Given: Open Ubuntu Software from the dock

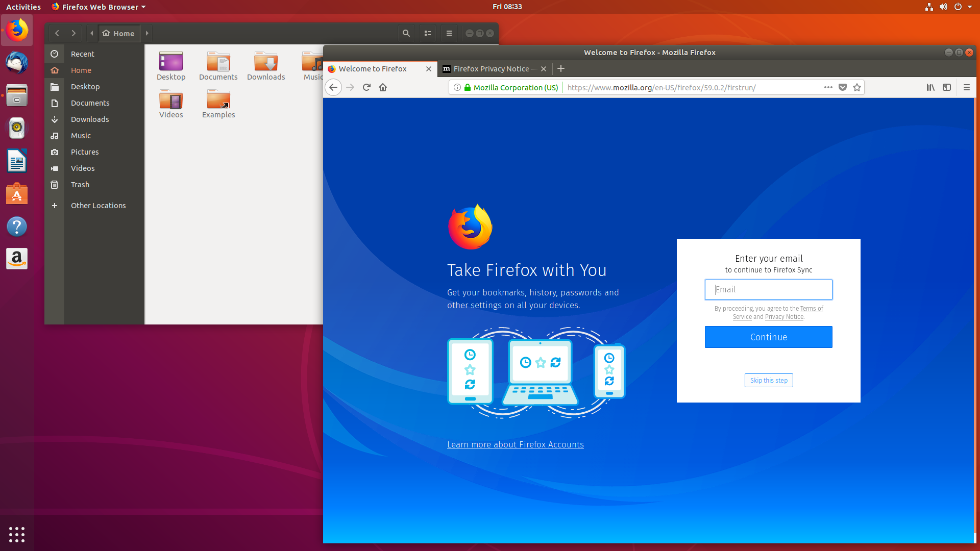Looking at the screenshot, I should 17,194.
